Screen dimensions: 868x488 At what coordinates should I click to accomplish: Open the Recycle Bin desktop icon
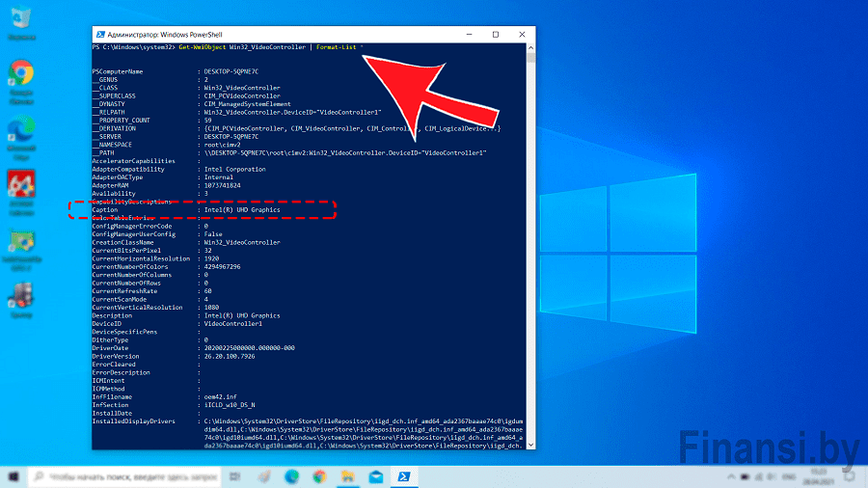click(21, 23)
